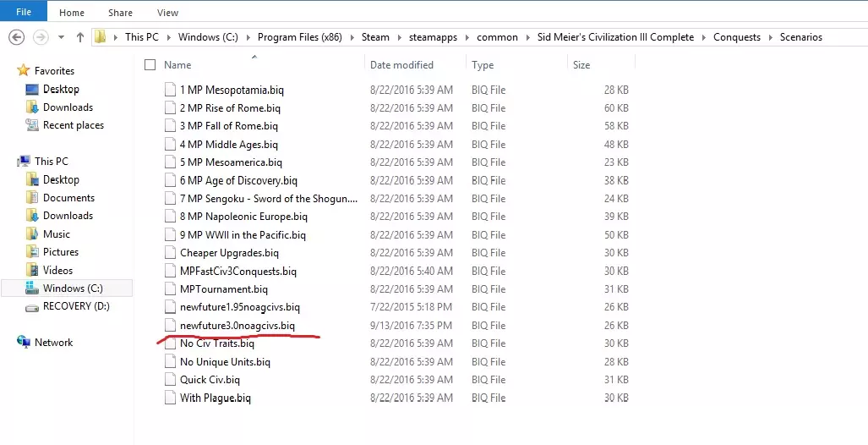Click the Forward navigation arrow
The image size is (868, 445).
(x=41, y=37)
